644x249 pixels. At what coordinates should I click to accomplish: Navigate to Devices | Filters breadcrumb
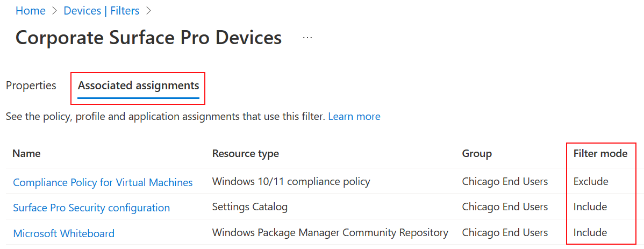[x=102, y=10]
